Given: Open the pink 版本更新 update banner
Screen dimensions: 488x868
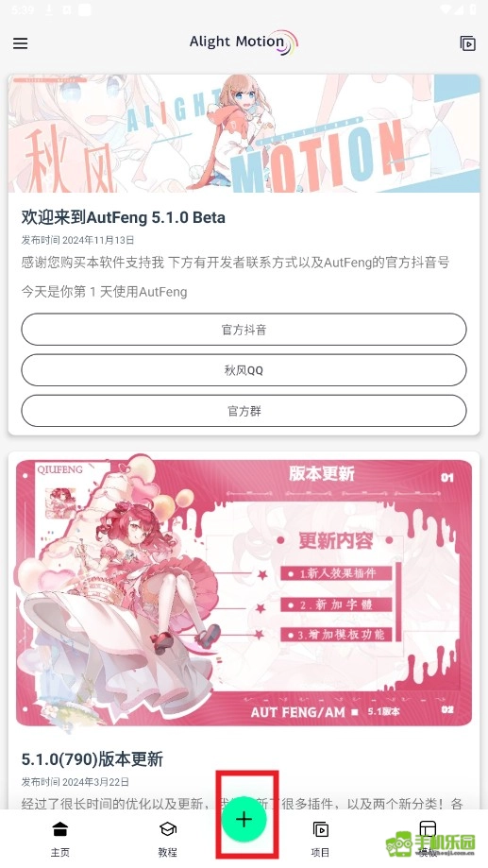Looking at the screenshot, I should click(x=244, y=593).
